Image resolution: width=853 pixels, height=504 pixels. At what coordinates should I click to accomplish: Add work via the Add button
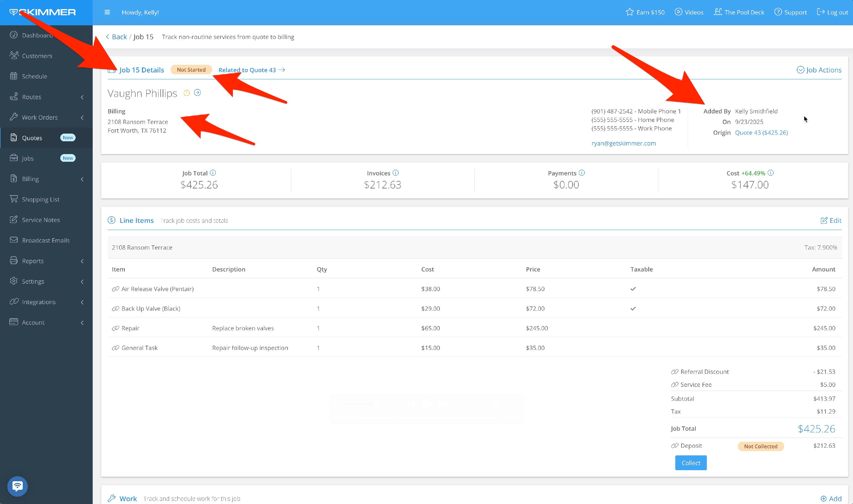tap(831, 498)
